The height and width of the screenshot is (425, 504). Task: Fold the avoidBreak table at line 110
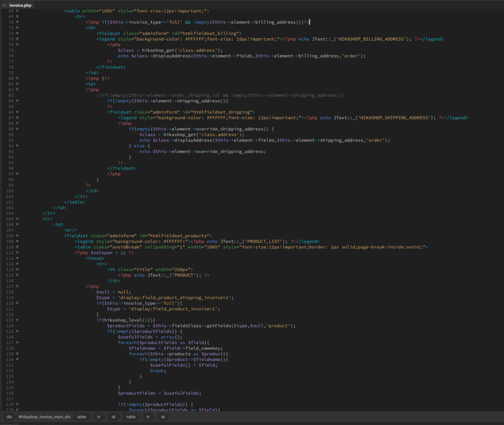coord(17,247)
